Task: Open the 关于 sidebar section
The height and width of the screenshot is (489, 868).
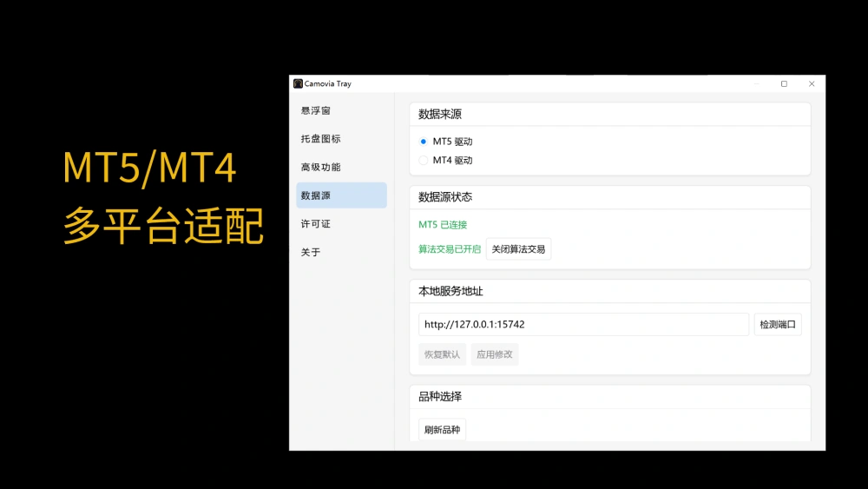Action: click(x=341, y=252)
